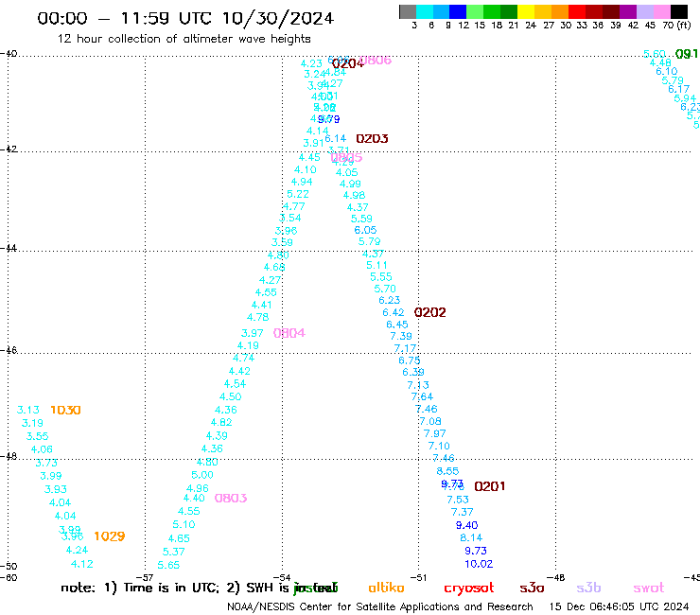Click the wave height value 7.39
700x615 pixels.
401,336
